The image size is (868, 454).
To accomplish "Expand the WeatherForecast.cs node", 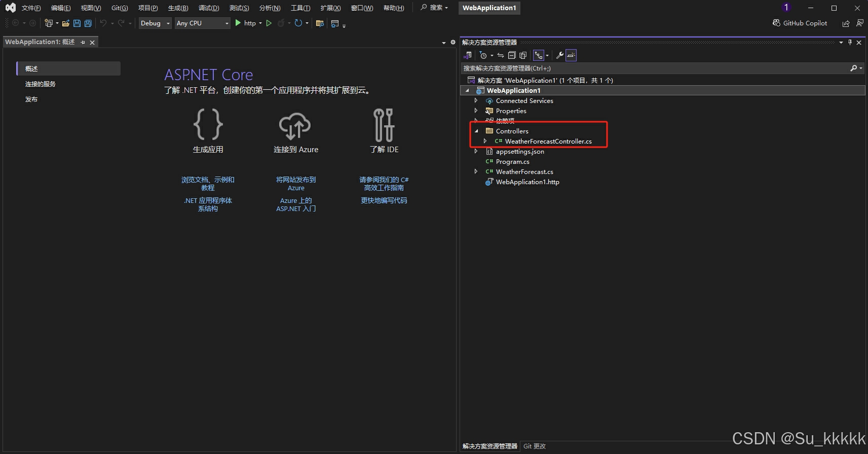I will [476, 171].
